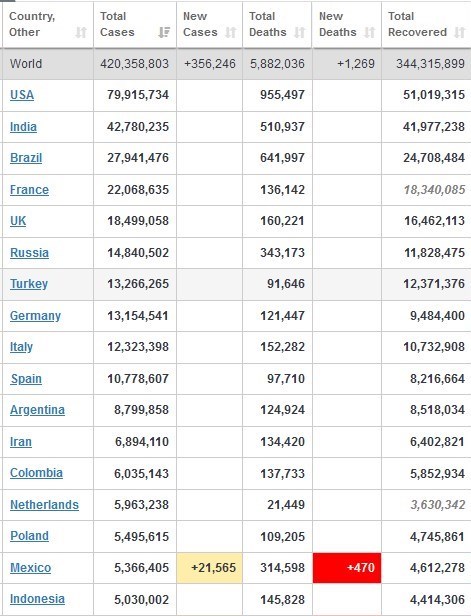The width and height of the screenshot is (471, 616).
Task: View Russia details link
Action: click(x=29, y=252)
